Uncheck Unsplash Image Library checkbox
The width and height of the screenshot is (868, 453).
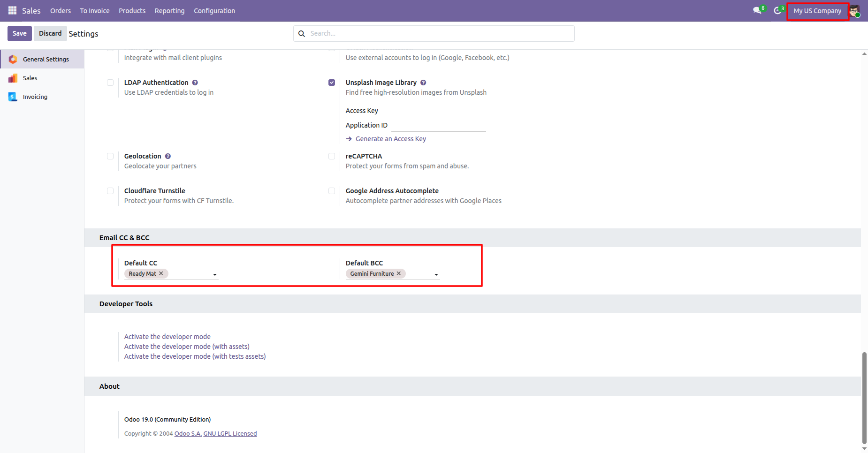click(x=332, y=83)
